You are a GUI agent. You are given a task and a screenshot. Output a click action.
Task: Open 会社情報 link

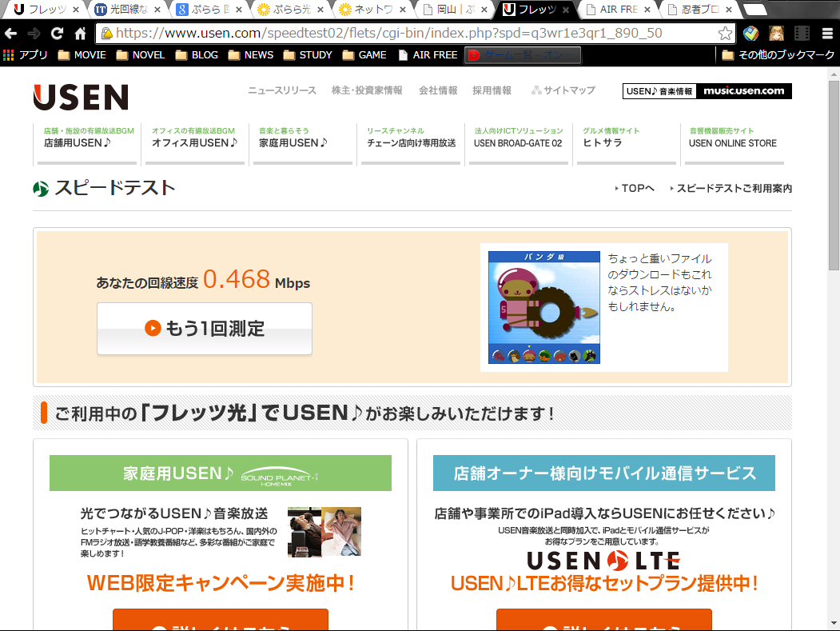[x=438, y=90]
